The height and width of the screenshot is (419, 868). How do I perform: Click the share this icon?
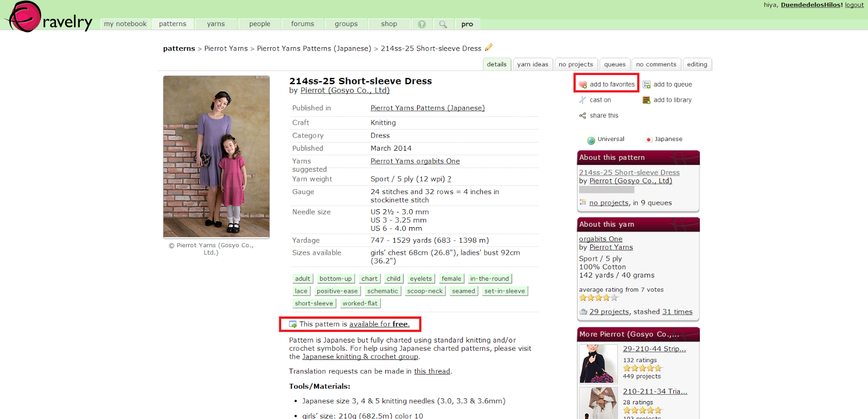pyautogui.click(x=583, y=115)
